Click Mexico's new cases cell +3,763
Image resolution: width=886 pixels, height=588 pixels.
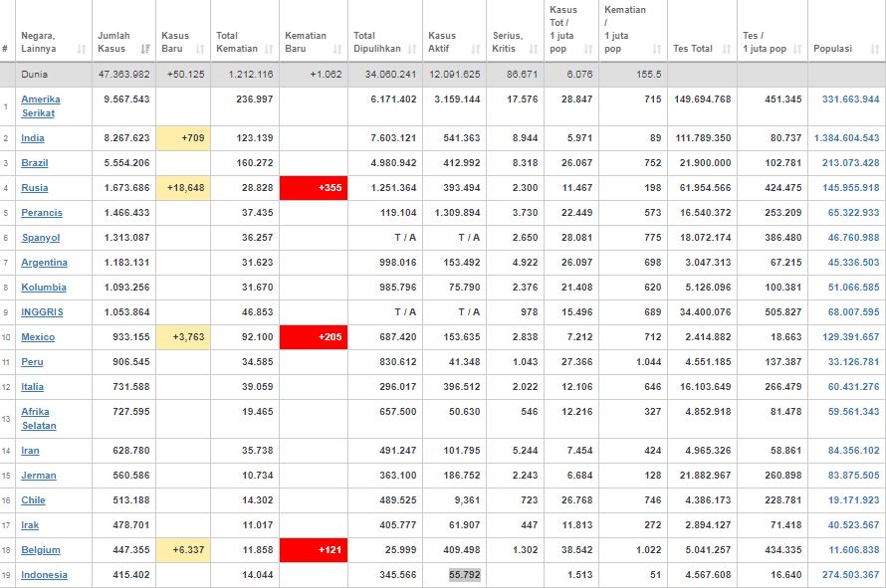(x=183, y=337)
